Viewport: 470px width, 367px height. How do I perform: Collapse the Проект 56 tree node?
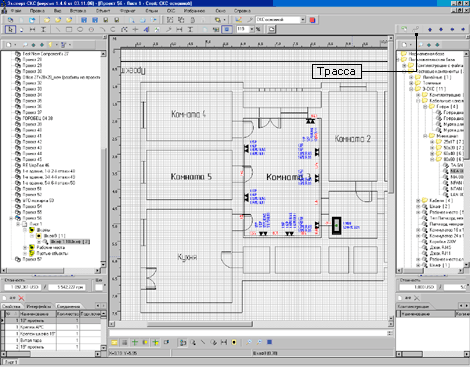(11, 218)
